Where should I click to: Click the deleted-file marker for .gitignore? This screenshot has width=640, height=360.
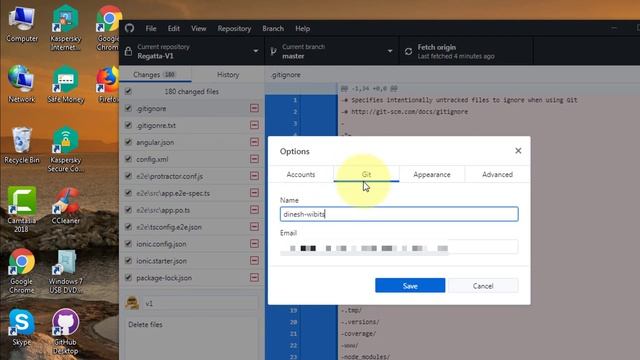pyautogui.click(x=254, y=108)
